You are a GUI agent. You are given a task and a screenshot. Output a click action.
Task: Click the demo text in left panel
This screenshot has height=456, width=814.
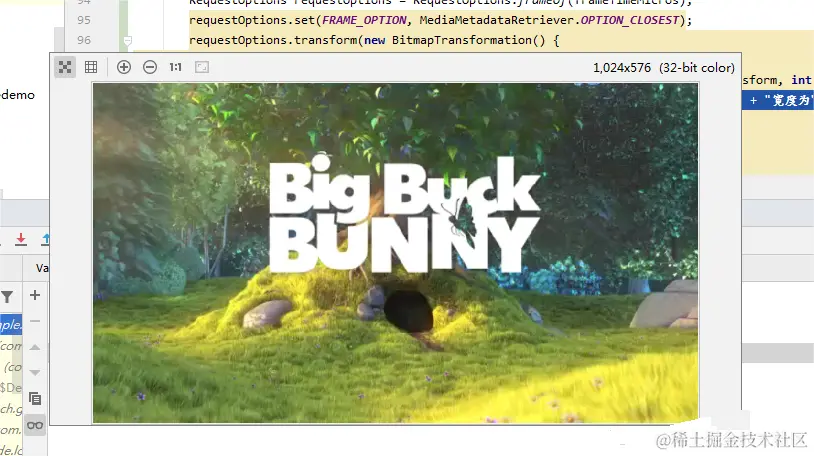click(18, 95)
